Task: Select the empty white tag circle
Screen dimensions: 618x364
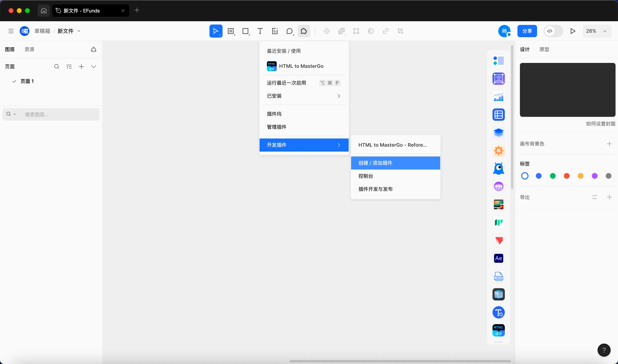Action: [525, 176]
